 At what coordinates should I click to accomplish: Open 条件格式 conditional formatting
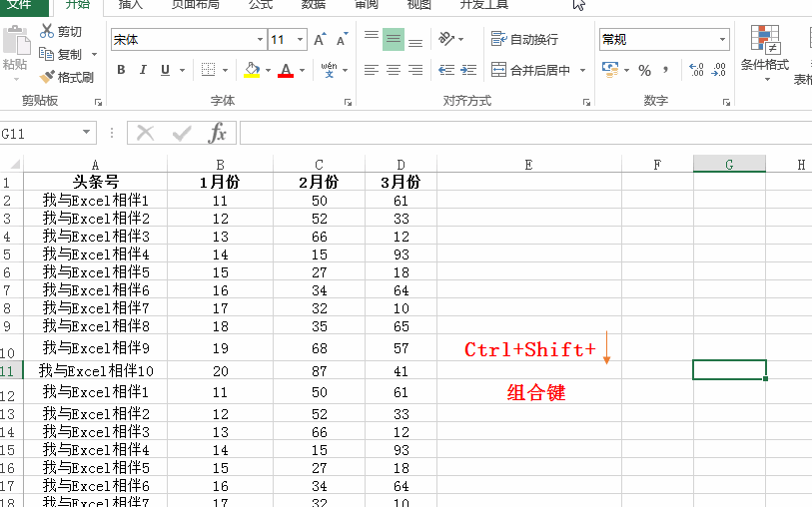click(765, 52)
